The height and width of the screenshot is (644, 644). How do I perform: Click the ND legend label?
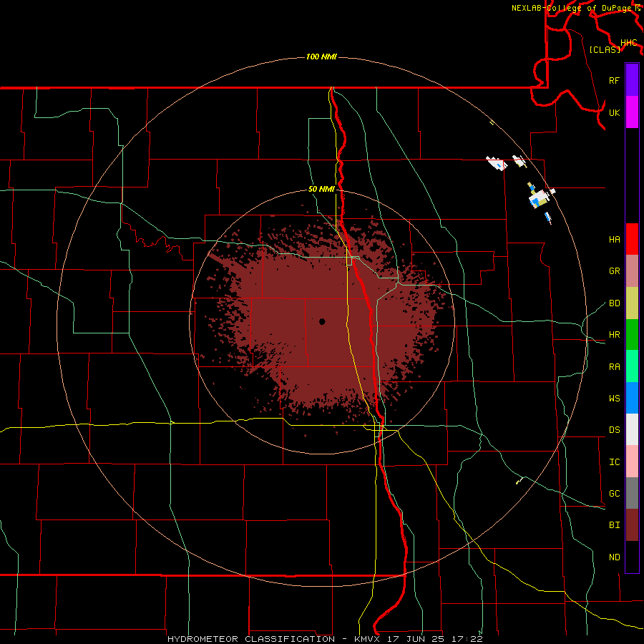614,557
